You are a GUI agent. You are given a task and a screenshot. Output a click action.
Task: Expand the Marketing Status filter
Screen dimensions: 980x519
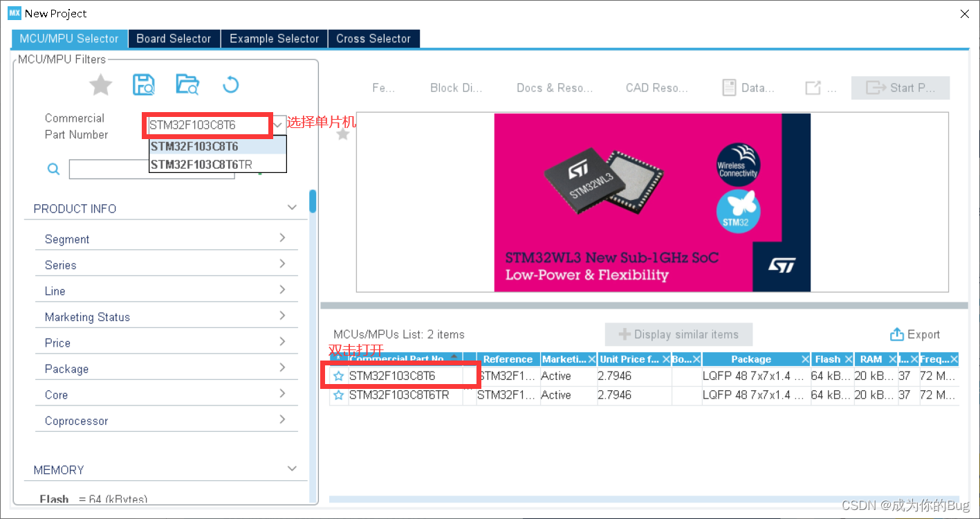282,316
